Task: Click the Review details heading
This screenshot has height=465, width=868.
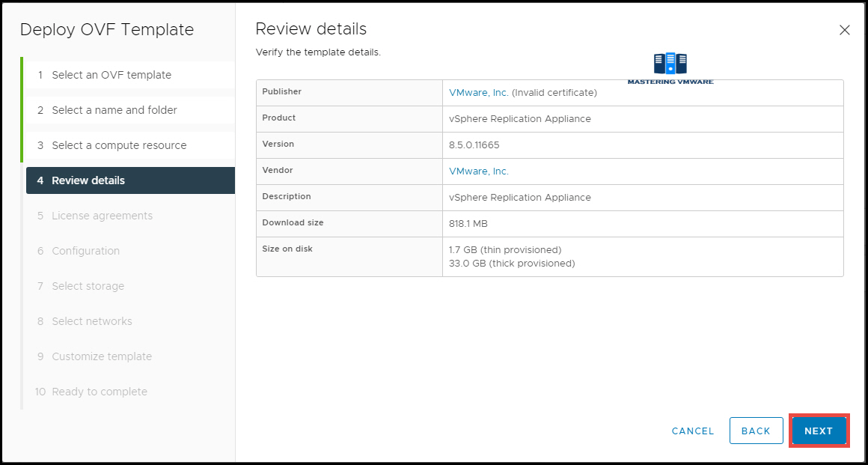Action: (x=311, y=28)
